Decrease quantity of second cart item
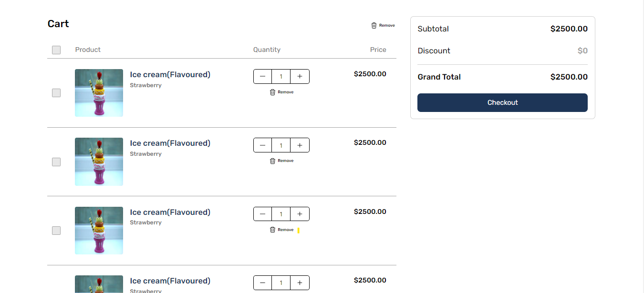 tap(262, 145)
